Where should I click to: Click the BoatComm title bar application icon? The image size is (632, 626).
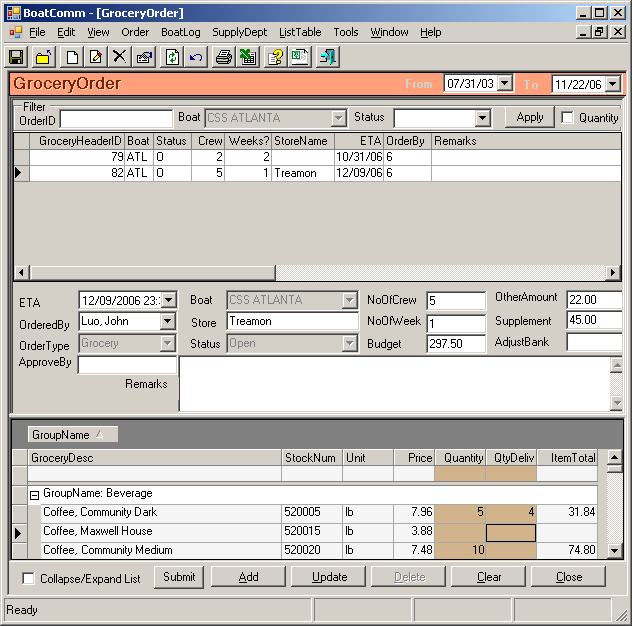tap(14, 13)
